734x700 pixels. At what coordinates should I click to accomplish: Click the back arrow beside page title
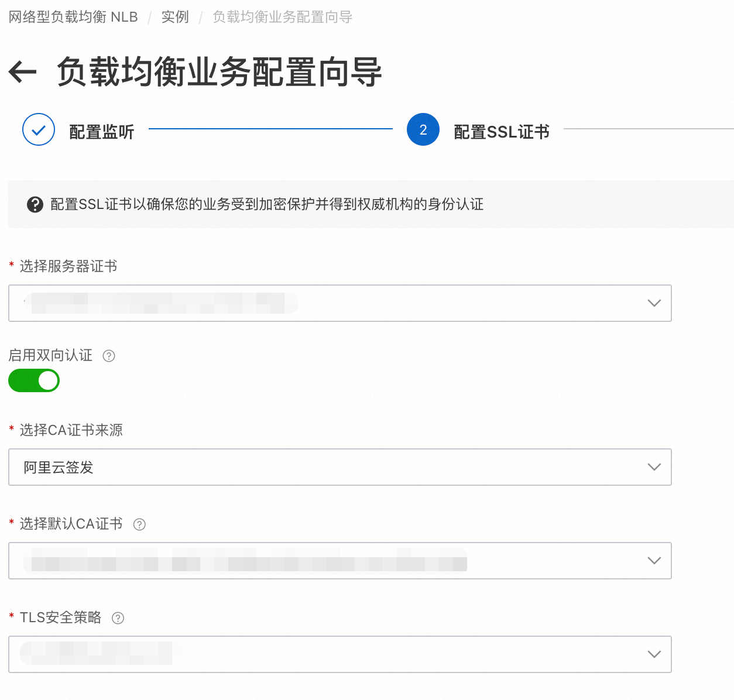click(x=23, y=73)
